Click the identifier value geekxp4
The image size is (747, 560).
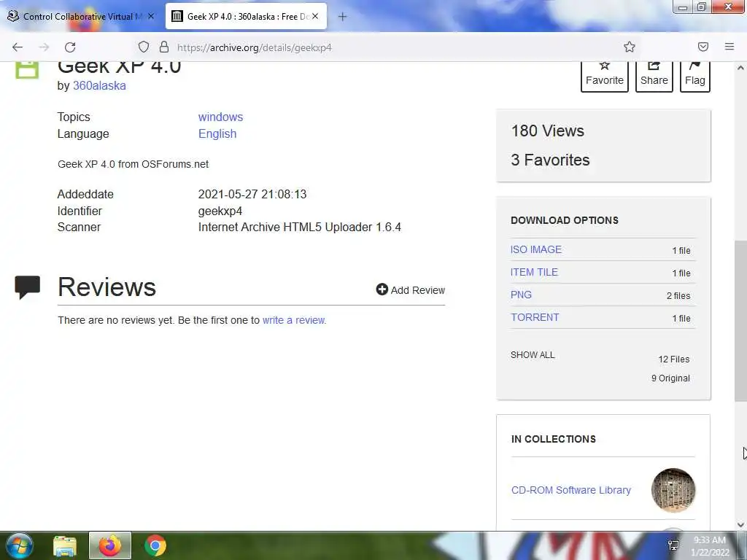pos(220,211)
